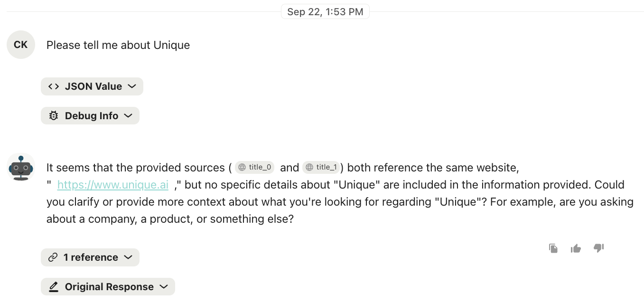This screenshot has width=644, height=303.
Task: Click the Sep 22, 1:53 PM timestamp
Action: [x=325, y=12]
